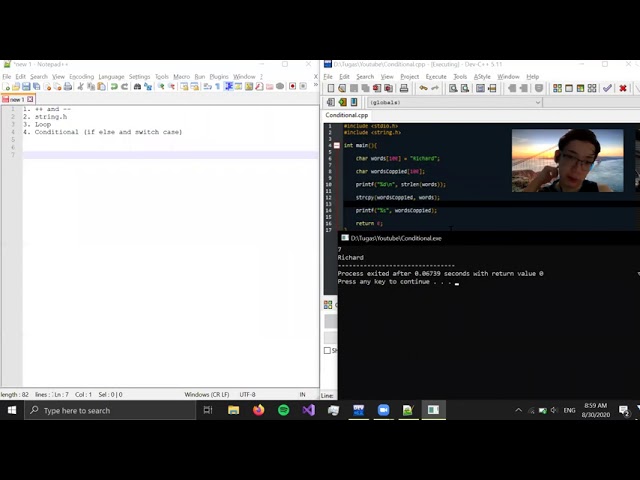Click Start Recording macro icon in Notepad++

(292, 87)
